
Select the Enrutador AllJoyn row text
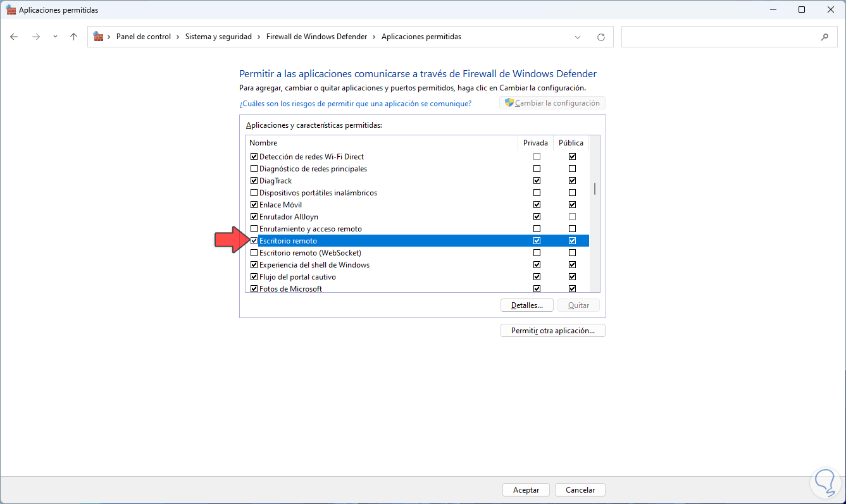pos(289,217)
